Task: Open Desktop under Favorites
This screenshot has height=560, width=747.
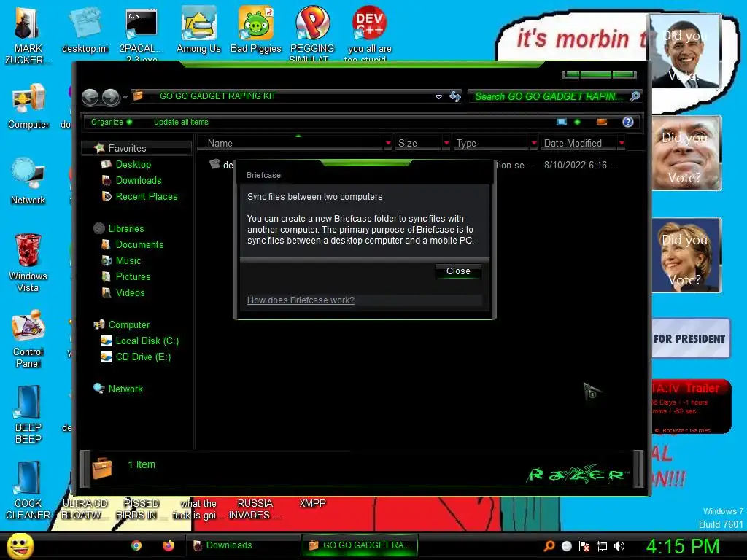Action: [x=133, y=164]
